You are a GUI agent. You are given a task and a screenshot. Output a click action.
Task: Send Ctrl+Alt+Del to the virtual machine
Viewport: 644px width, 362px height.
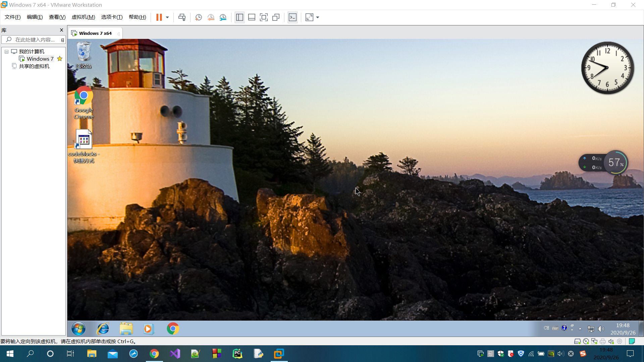coord(182,17)
